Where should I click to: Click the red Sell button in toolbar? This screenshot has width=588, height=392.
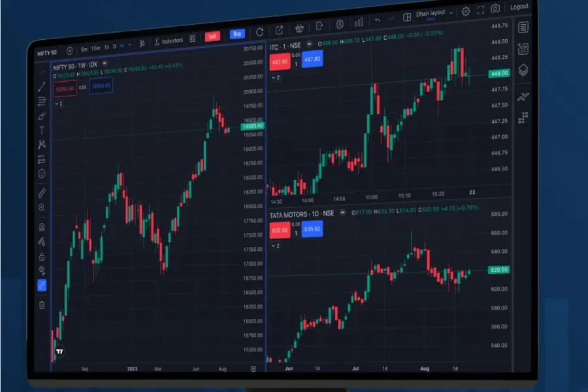[x=212, y=37]
